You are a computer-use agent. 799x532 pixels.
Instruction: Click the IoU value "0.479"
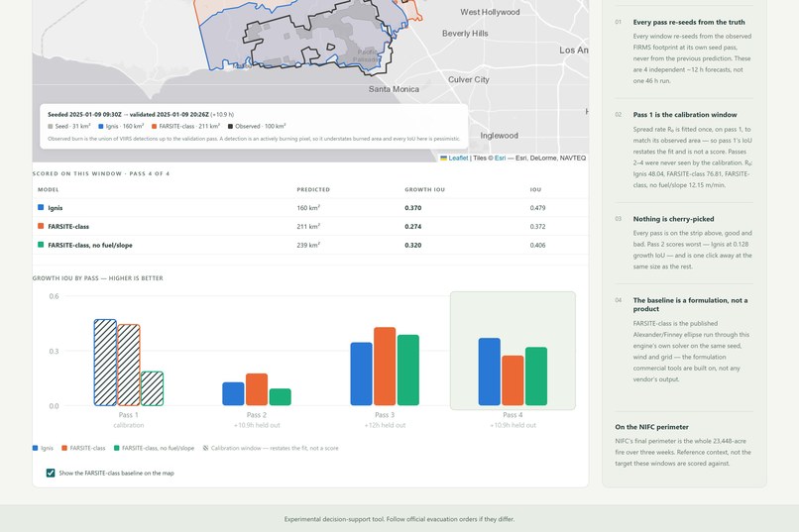pyautogui.click(x=537, y=208)
